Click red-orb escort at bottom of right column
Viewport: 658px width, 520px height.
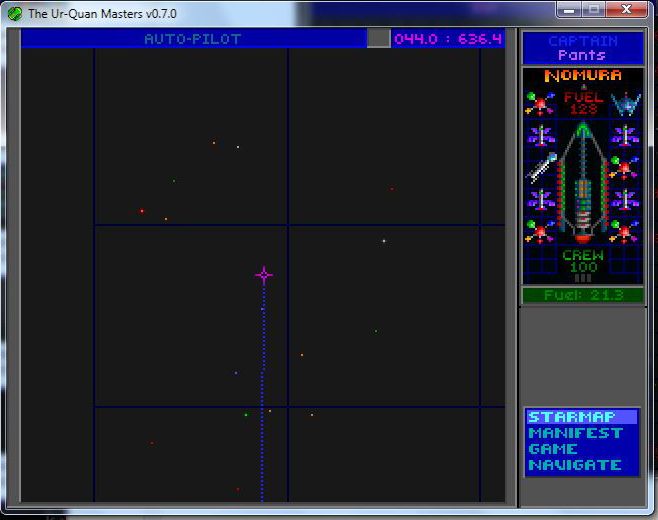pos(624,231)
